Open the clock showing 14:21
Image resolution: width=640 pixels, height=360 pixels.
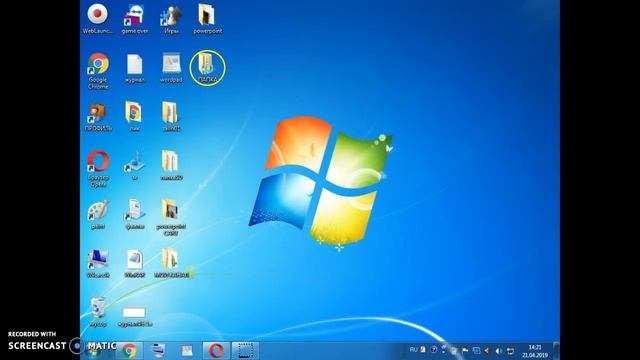535,351
